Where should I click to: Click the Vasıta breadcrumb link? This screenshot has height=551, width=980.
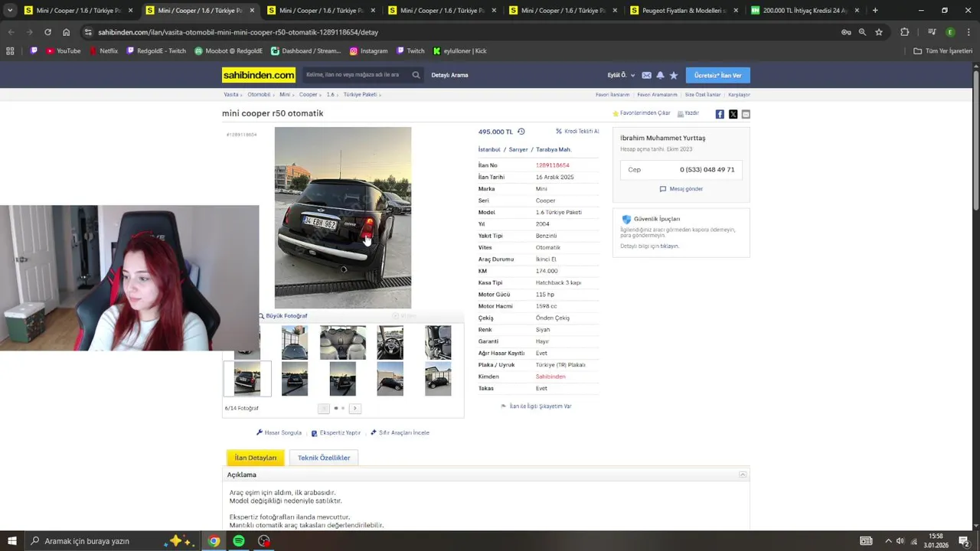tap(231, 95)
